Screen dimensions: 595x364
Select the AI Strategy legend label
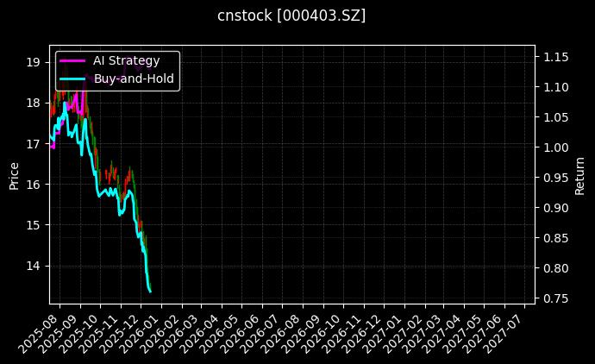point(126,60)
